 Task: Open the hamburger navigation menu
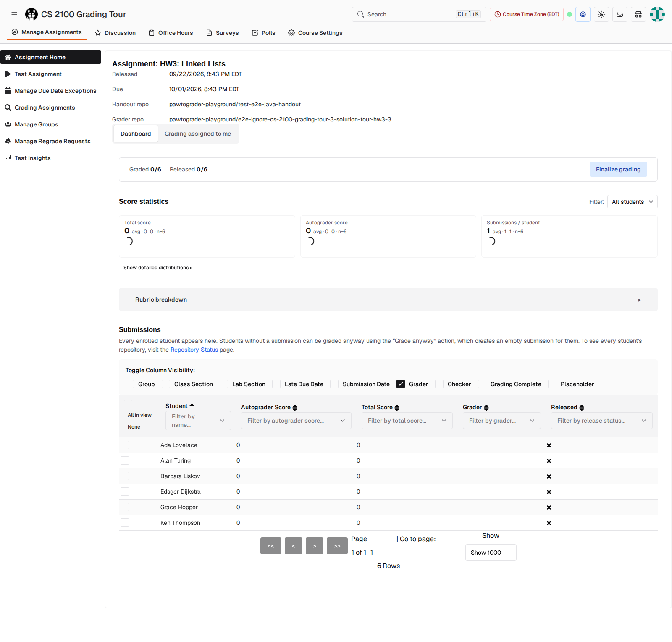tap(14, 14)
